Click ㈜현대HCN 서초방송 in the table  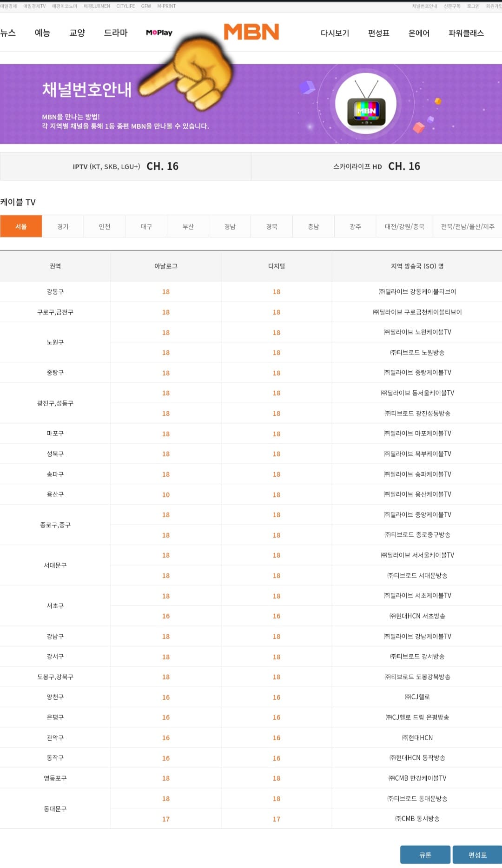417,616
